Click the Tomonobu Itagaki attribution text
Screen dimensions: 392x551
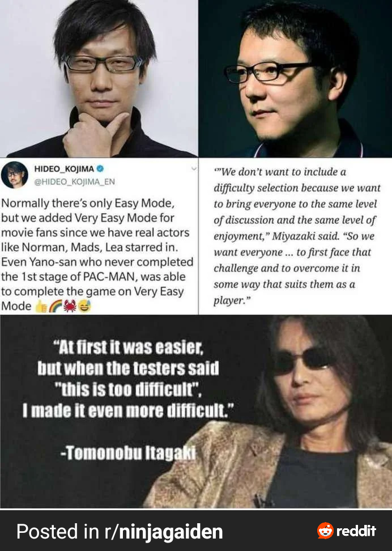click(128, 453)
